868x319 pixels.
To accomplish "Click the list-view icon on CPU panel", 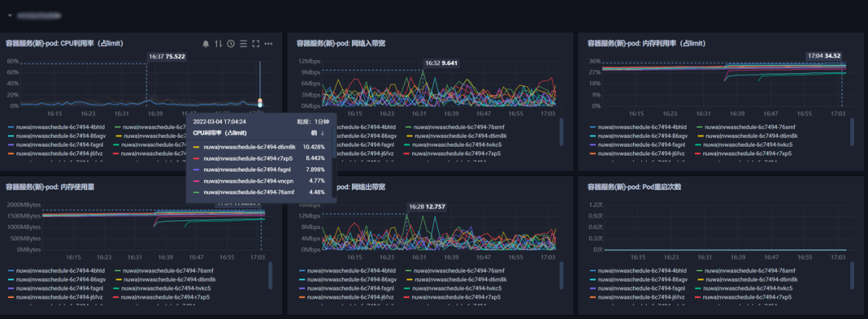I will tap(243, 43).
